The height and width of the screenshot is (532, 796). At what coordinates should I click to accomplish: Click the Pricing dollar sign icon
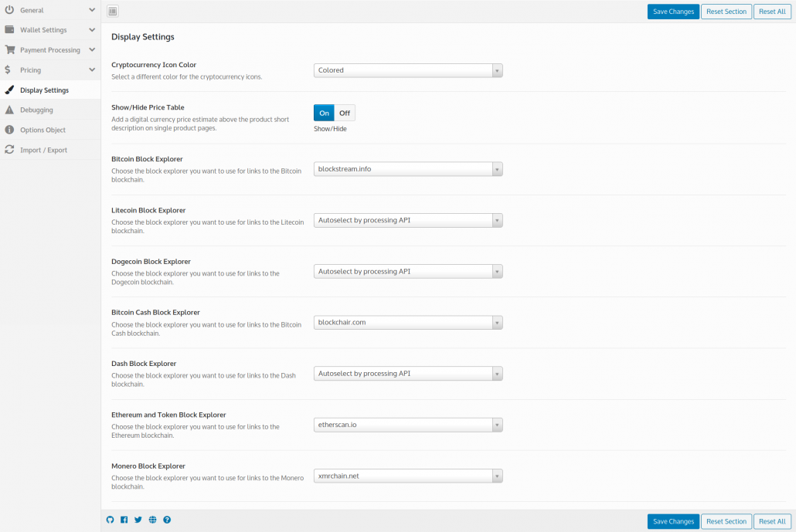coord(8,69)
